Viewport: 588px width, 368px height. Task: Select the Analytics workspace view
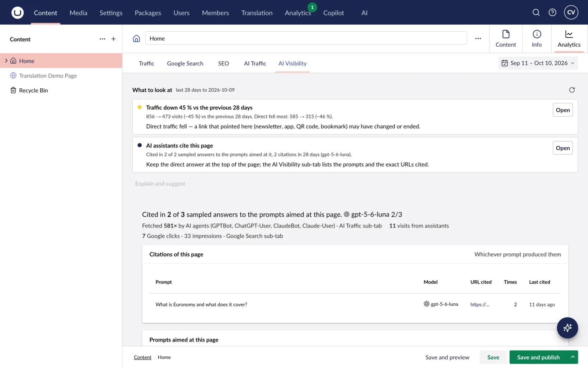pos(569,39)
